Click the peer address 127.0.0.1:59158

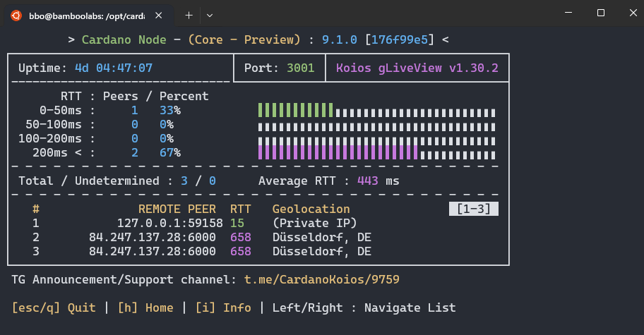169,223
